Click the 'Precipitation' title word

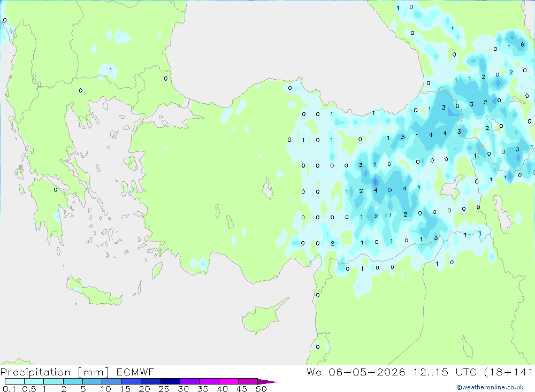[x=35, y=372]
